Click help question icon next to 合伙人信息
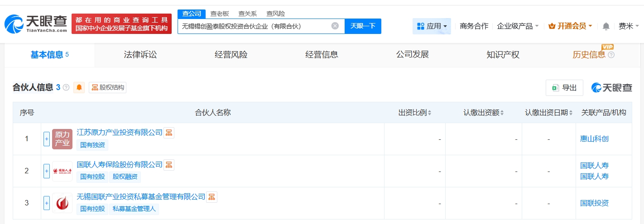Viewport: 644px width, 224px height. (x=66, y=88)
